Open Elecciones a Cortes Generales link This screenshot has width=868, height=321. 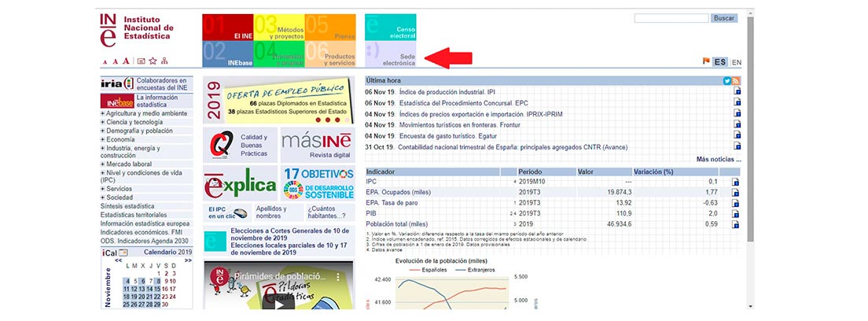point(290,234)
